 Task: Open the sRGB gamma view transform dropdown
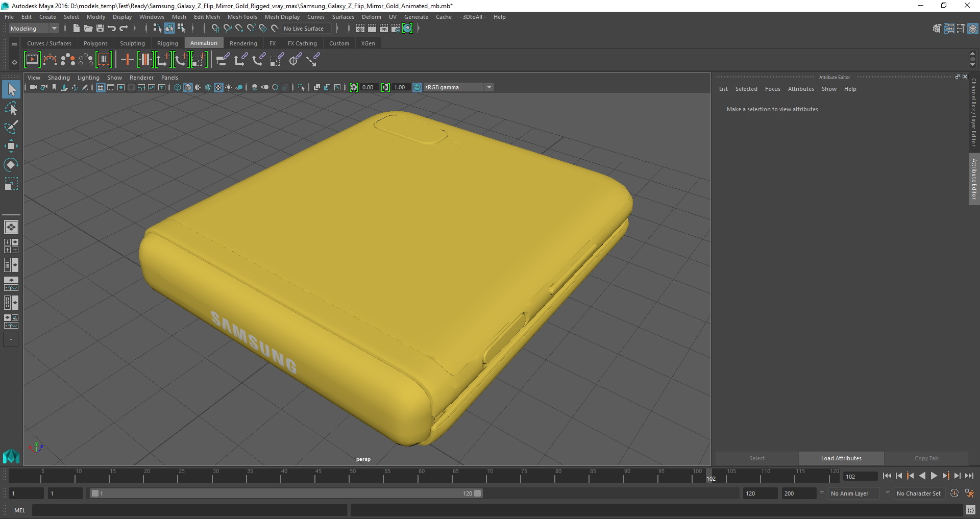click(489, 87)
